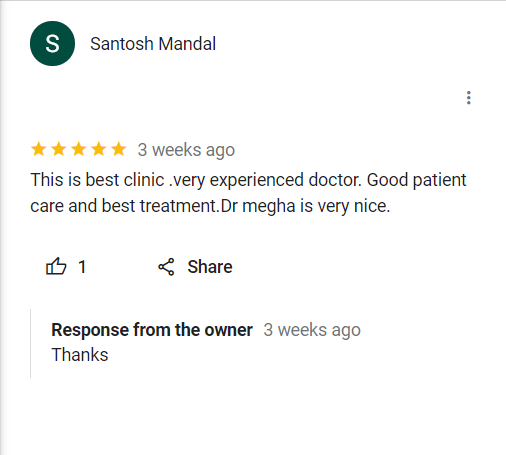Screen dimensions: 506x455
Task: Click the fifth yellow rating star
Action: pyautogui.click(x=119, y=149)
